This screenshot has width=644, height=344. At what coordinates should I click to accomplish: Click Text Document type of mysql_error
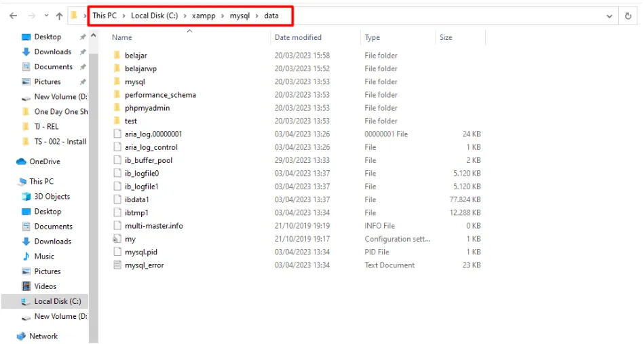tap(390, 265)
